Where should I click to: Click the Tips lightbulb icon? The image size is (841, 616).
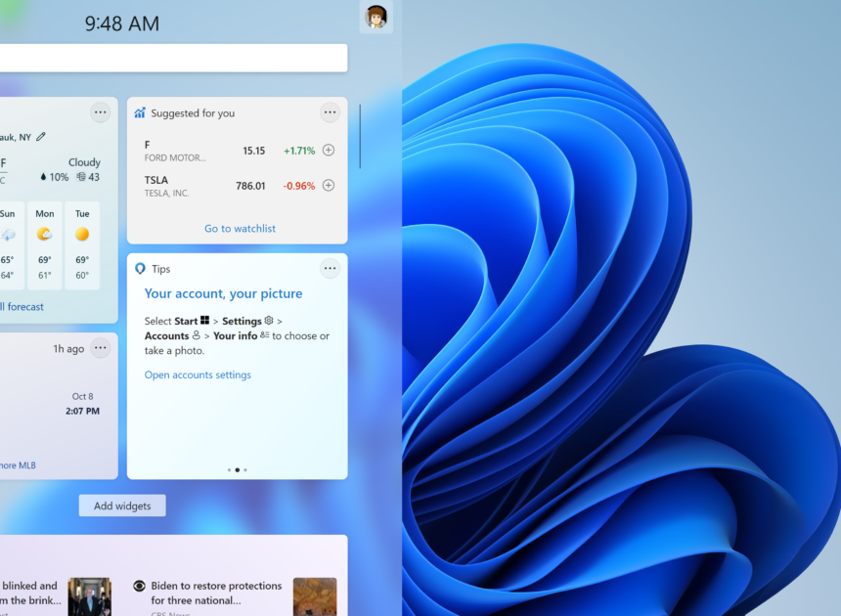[140, 269]
